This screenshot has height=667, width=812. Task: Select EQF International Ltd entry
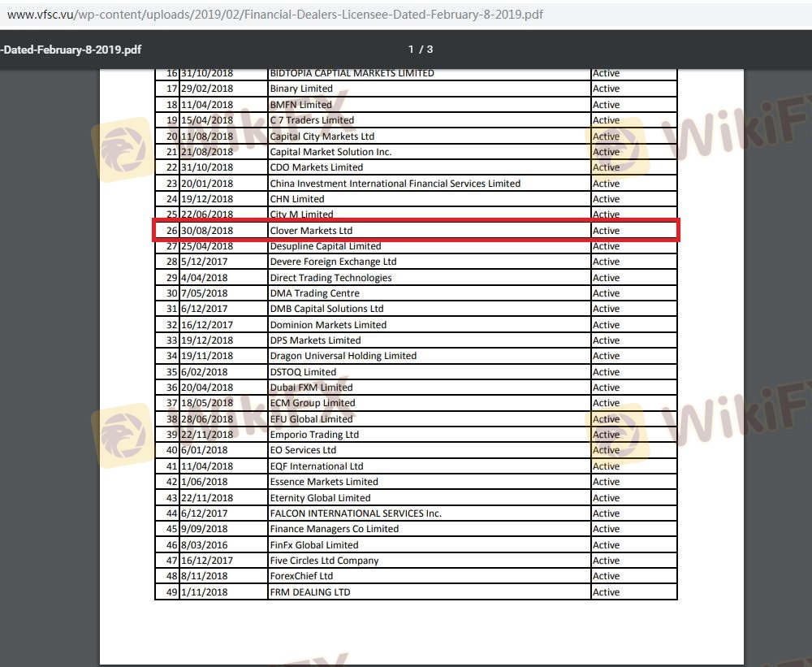pyautogui.click(x=317, y=466)
